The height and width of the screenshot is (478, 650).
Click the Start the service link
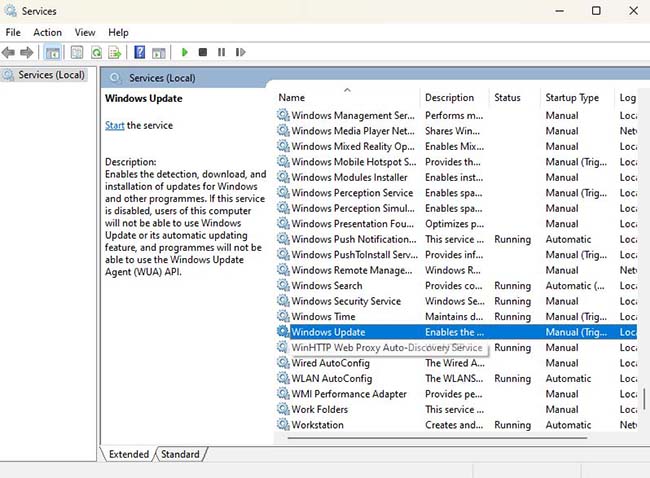pyautogui.click(x=114, y=125)
